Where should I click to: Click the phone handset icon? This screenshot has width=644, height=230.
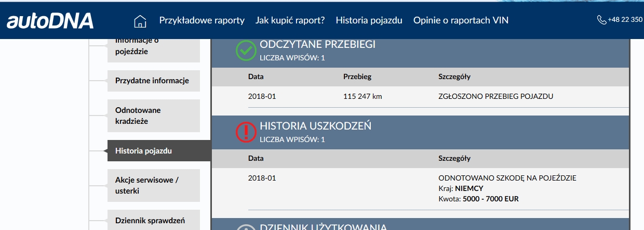pos(601,20)
